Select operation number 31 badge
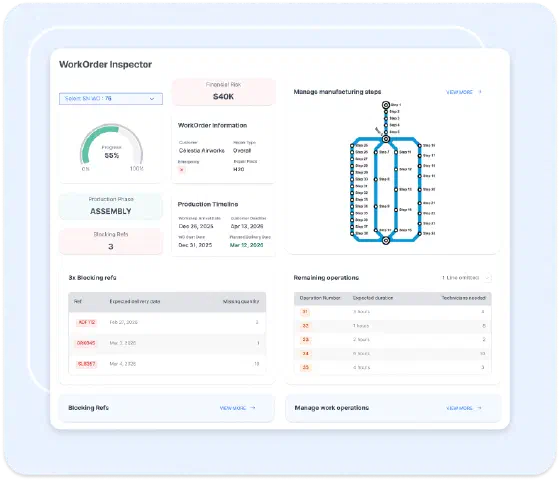 point(305,312)
